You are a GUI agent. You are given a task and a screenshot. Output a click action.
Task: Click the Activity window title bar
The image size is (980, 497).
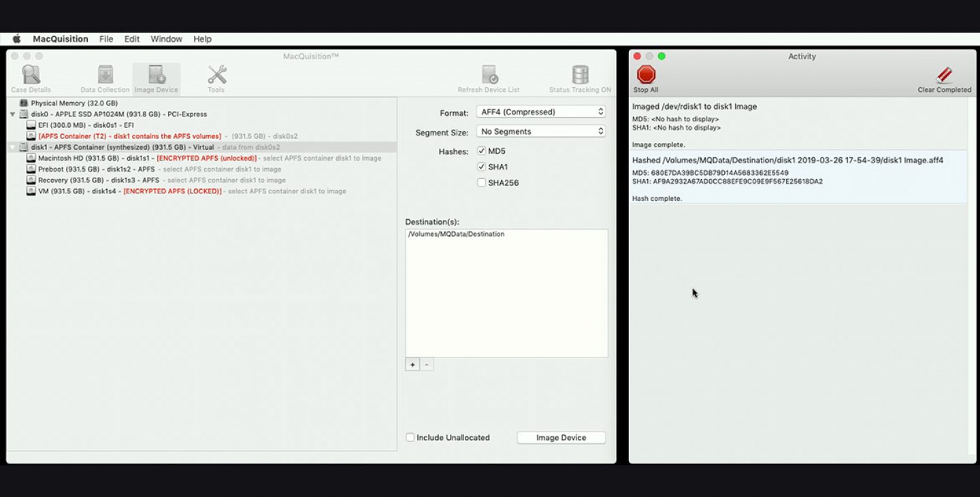coord(802,56)
